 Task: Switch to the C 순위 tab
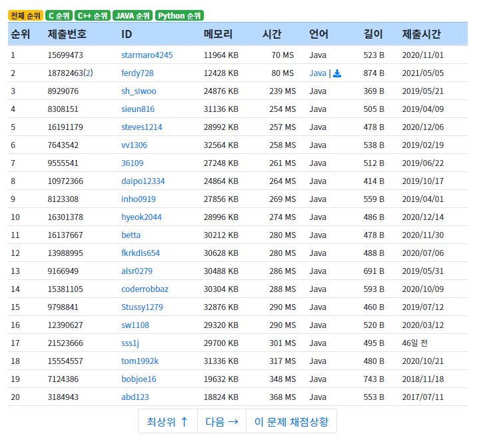[59, 16]
